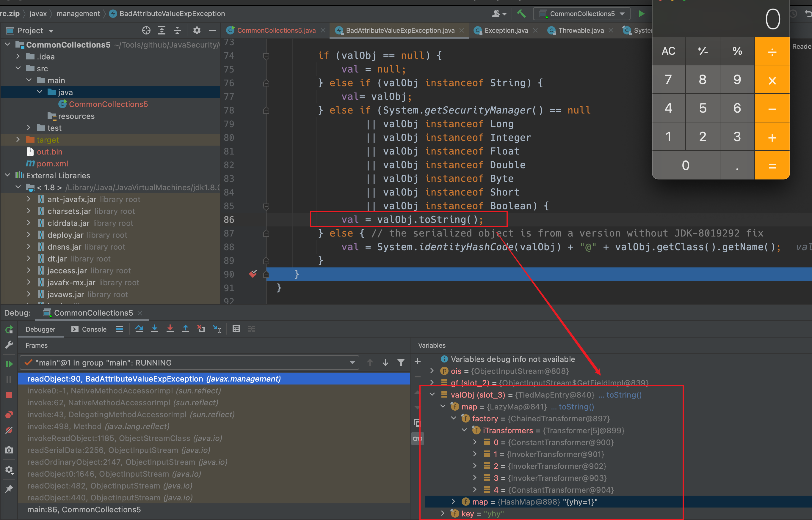Viewport: 812px width, 520px height.
Task: Click View Breakpoints double red circle icon
Action: (x=9, y=414)
